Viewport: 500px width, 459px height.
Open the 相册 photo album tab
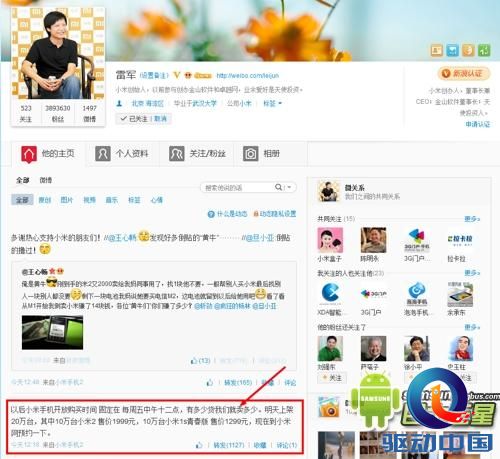point(262,154)
